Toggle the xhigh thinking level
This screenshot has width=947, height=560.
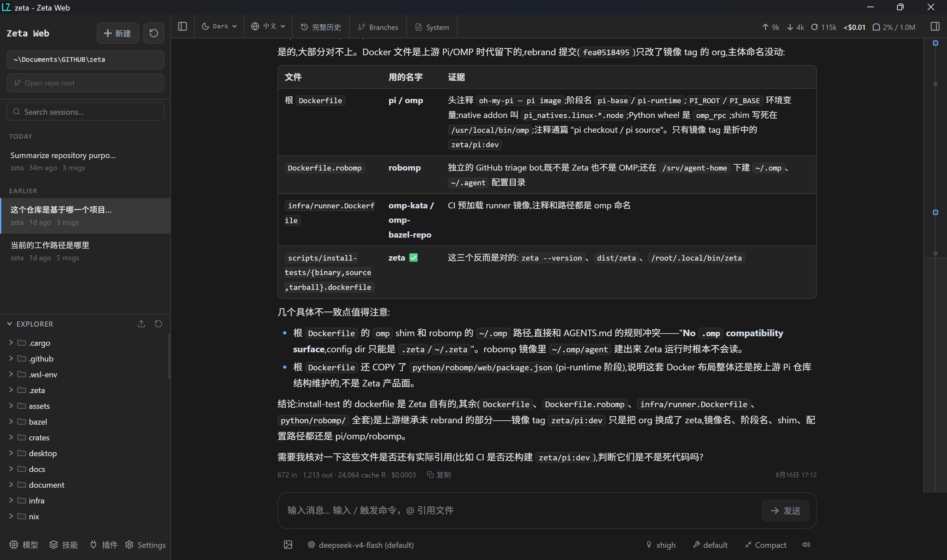click(661, 545)
